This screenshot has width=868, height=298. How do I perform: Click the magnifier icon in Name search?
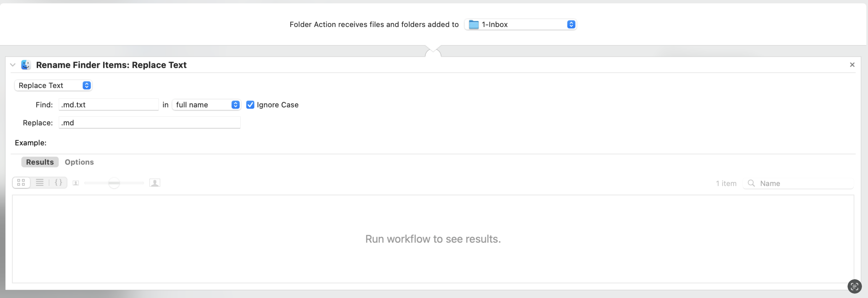pos(751,183)
